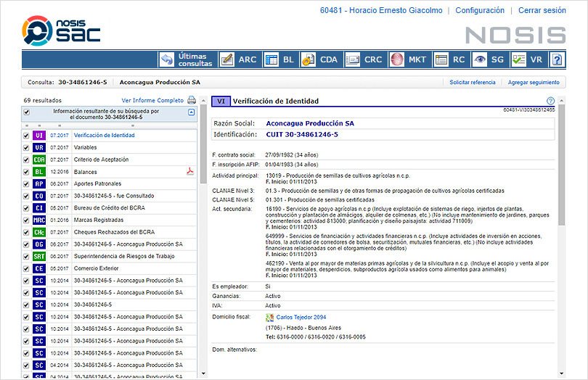Uncheck the Balances row checkbox
This screenshot has width=588, height=380.
(26, 172)
